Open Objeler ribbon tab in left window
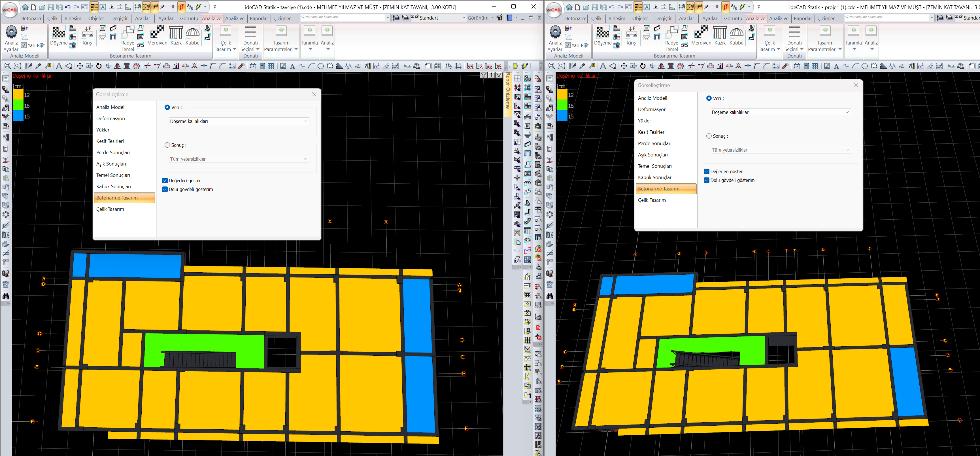This screenshot has height=456, width=980. [96, 18]
